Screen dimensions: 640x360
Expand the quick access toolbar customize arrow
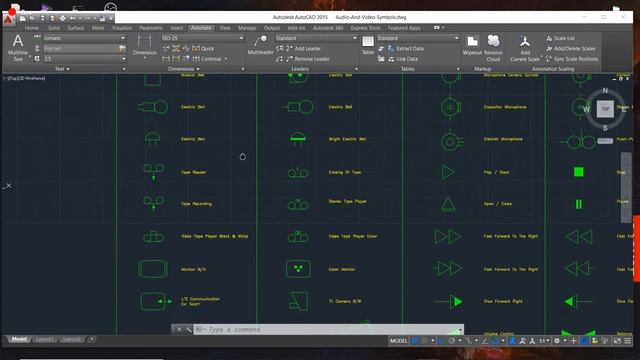111,18
